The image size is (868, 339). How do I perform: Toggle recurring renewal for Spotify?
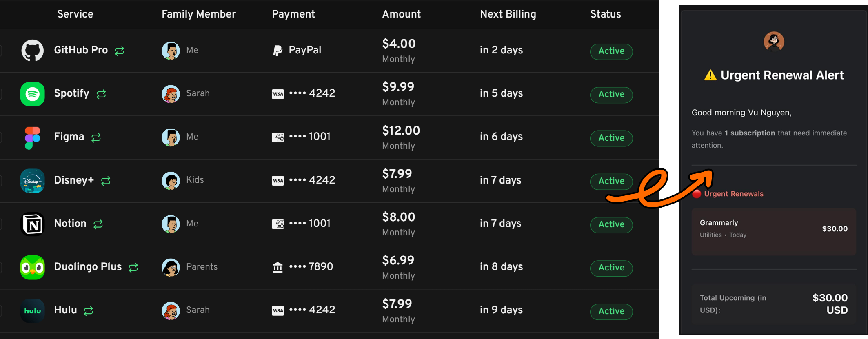coord(100,94)
